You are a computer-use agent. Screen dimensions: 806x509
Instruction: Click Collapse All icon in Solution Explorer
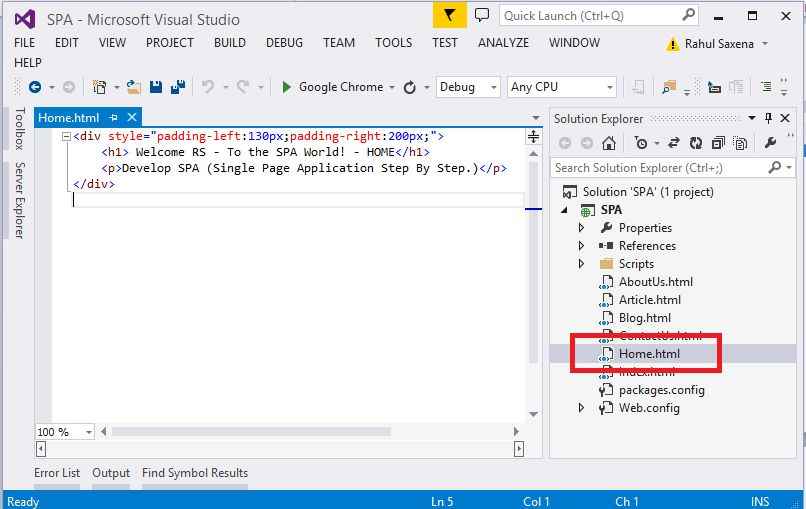(718, 143)
